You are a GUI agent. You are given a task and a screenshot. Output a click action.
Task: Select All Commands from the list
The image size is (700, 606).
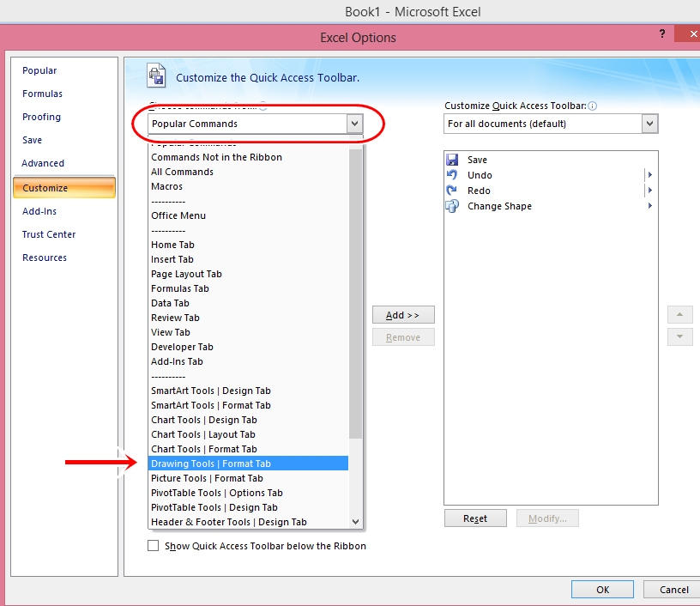[248, 172]
